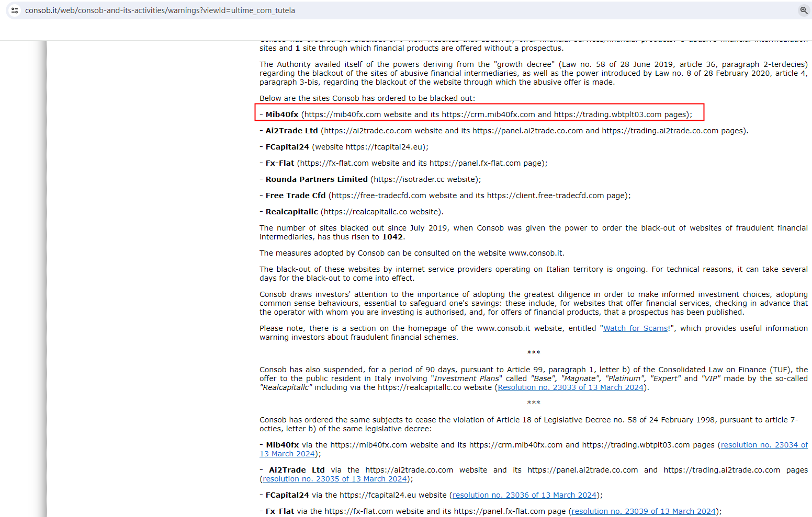This screenshot has width=812, height=517.
Task: Click the italic "Investment Plans" text
Action: [x=466, y=378]
